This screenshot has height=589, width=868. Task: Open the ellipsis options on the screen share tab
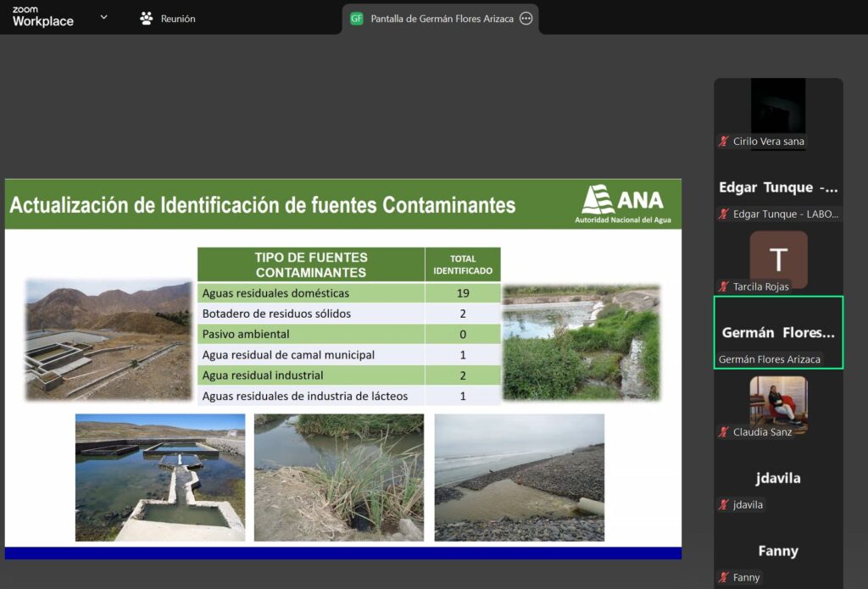click(x=526, y=19)
